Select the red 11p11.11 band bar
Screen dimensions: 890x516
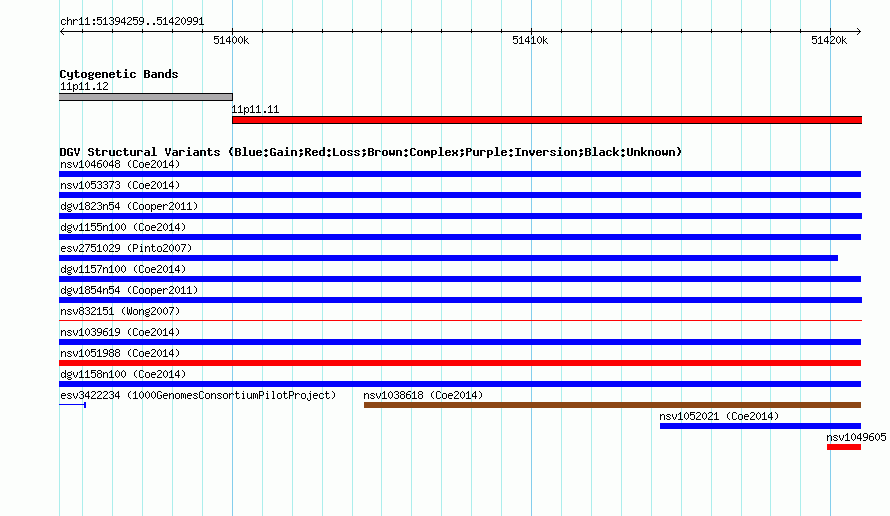(547, 120)
